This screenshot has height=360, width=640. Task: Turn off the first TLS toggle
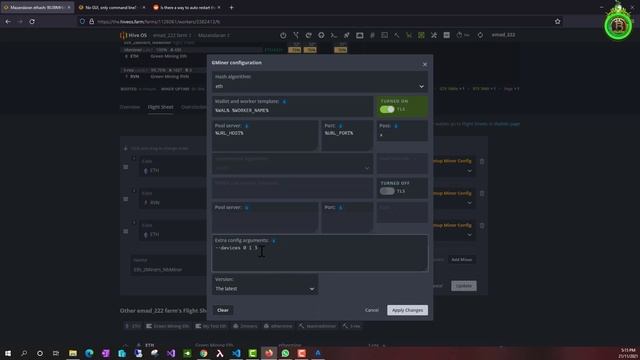387,109
